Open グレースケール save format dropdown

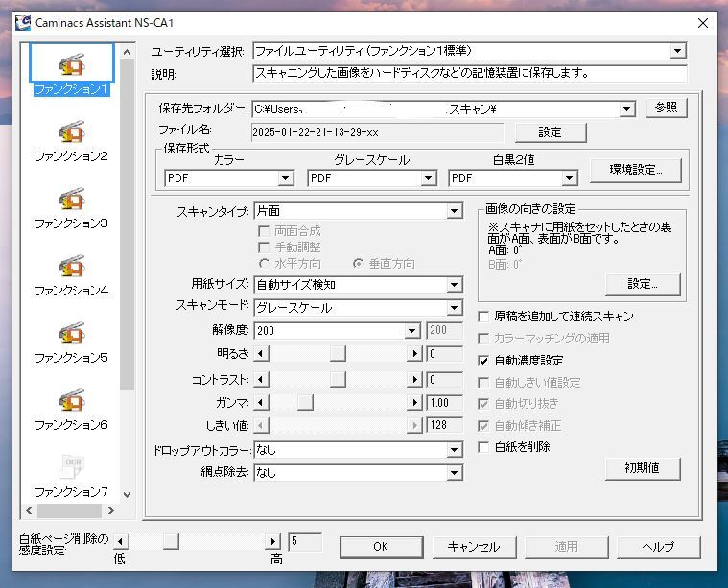(x=428, y=178)
